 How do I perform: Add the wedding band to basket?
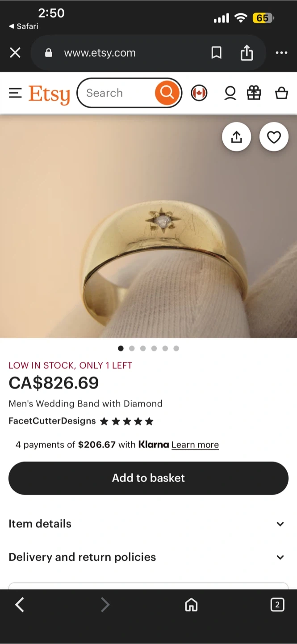click(148, 478)
